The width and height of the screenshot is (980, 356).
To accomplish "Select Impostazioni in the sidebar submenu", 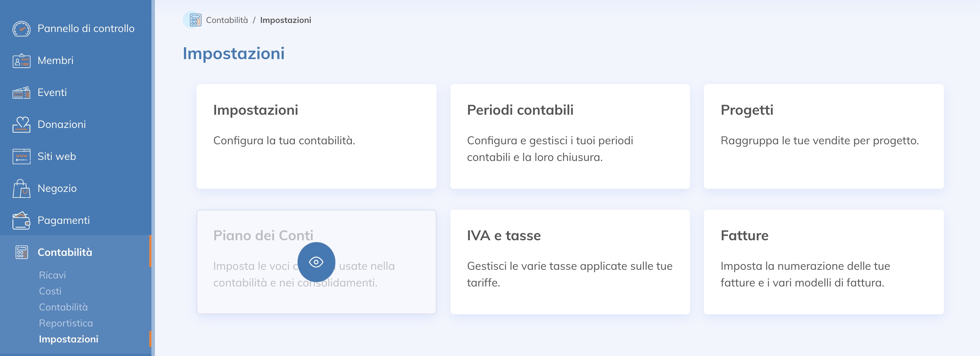I will 68,339.
